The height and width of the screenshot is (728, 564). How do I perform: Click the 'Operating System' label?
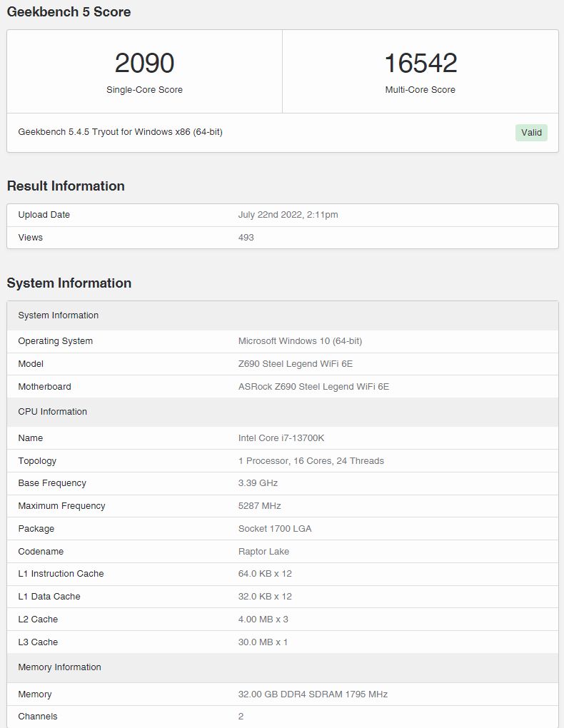(x=55, y=340)
